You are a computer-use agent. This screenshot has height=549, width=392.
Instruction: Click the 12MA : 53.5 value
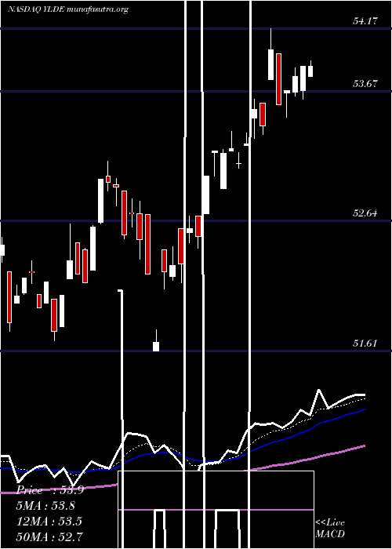coord(49,522)
